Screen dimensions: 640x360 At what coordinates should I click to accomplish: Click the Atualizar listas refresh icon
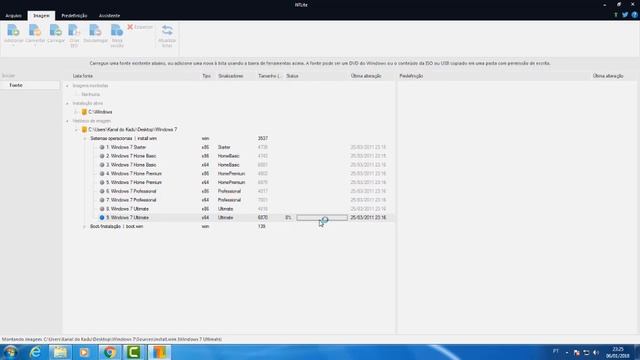167,30
